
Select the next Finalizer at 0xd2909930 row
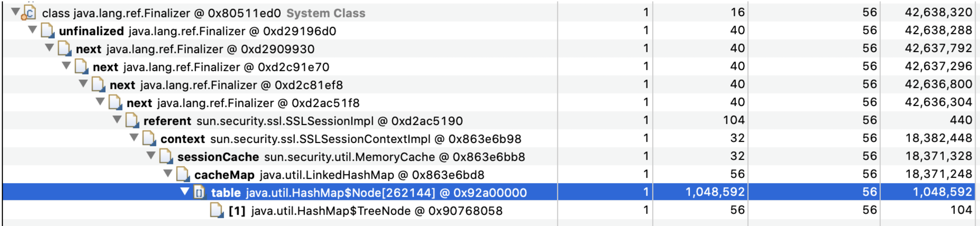coord(228,49)
